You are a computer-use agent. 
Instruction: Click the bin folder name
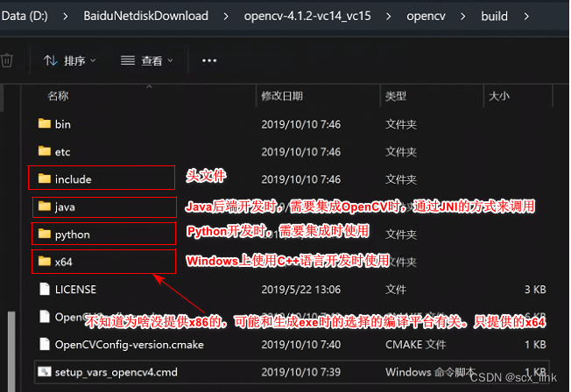coord(63,124)
